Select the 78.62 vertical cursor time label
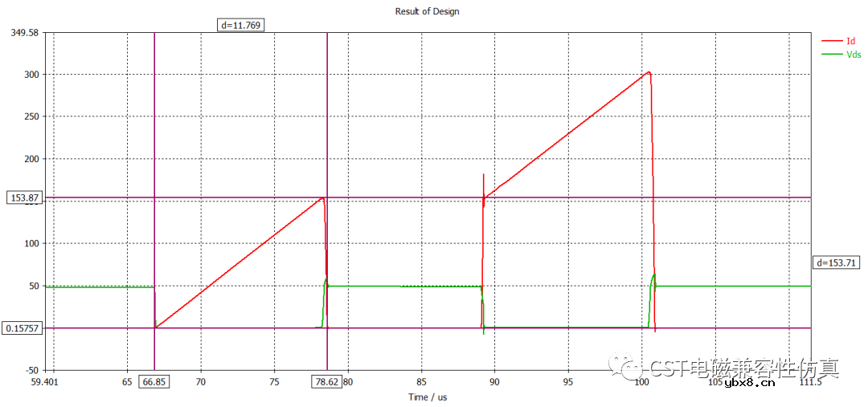Screen dimensions: 868x407 [x=327, y=382]
